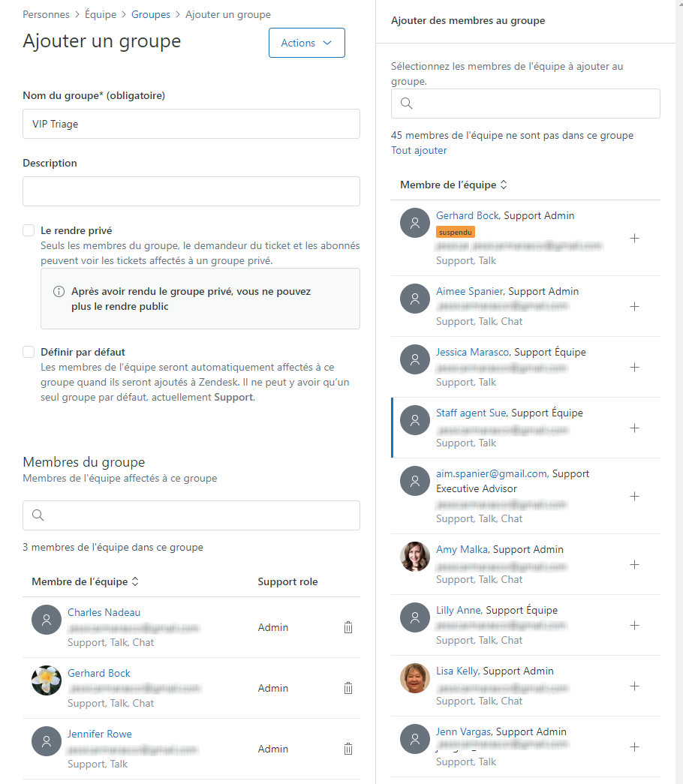Focus the add-members search field
The width and height of the screenshot is (683, 784).
point(525,104)
